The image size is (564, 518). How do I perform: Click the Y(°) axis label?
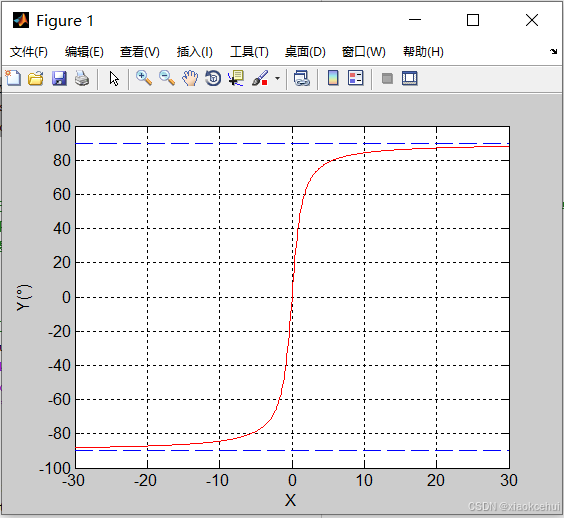[x=24, y=298]
